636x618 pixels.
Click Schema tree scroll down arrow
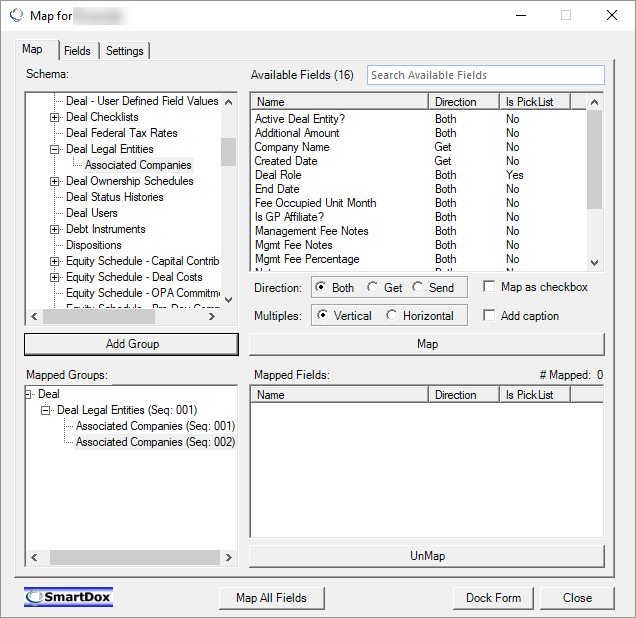click(228, 300)
